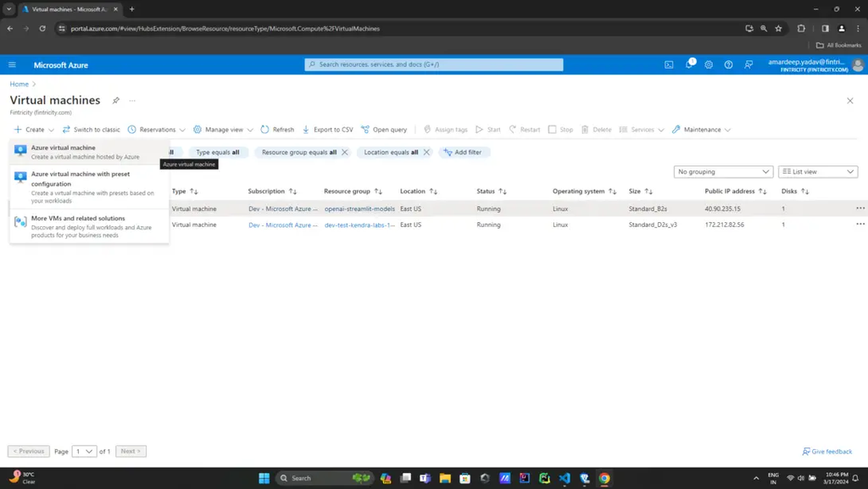View notifications via the bell icon
Image resolution: width=868 pixels, height=489 pixels.
[x=689, y=64]
